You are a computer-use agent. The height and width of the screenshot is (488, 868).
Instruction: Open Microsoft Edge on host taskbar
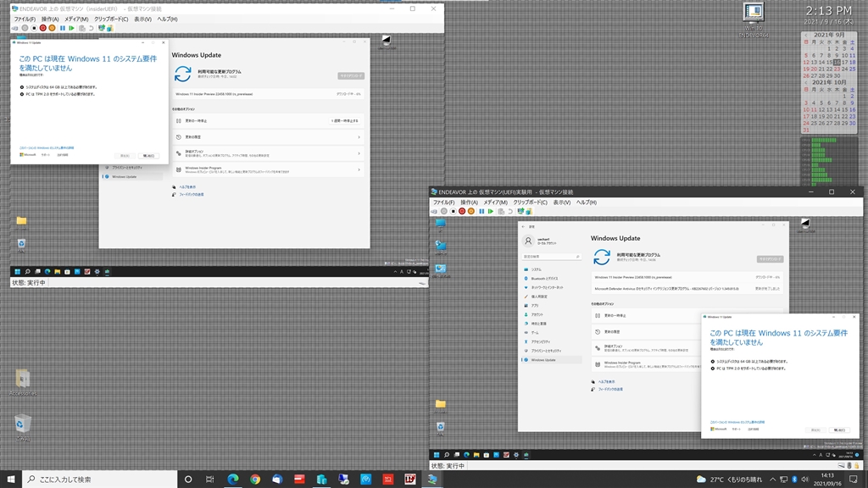tap(232, 480)
